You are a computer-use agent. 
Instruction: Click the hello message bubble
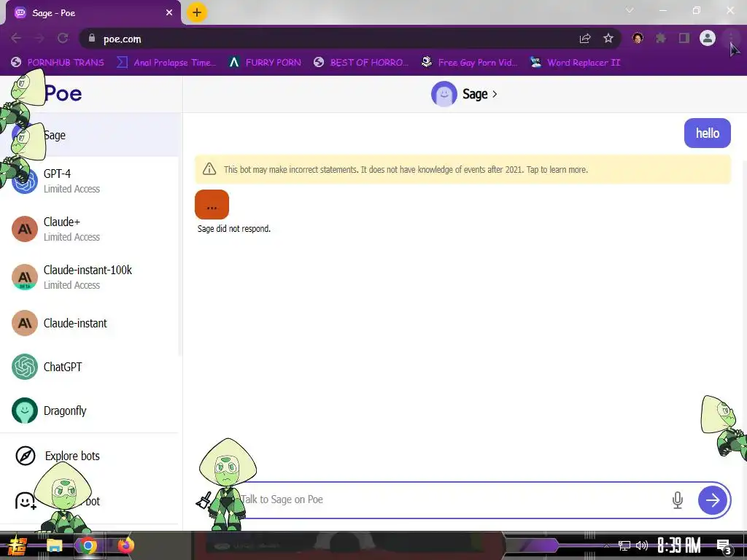point(708,133)
